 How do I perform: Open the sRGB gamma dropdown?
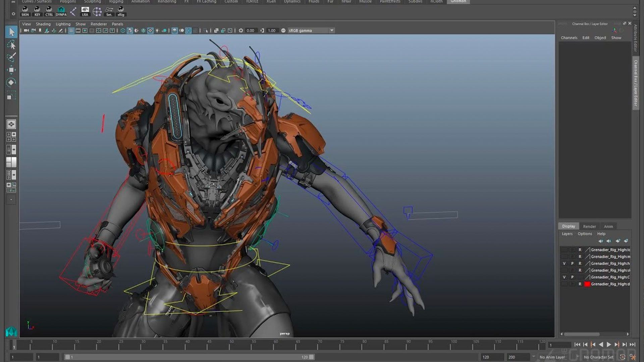click(331, 30)
